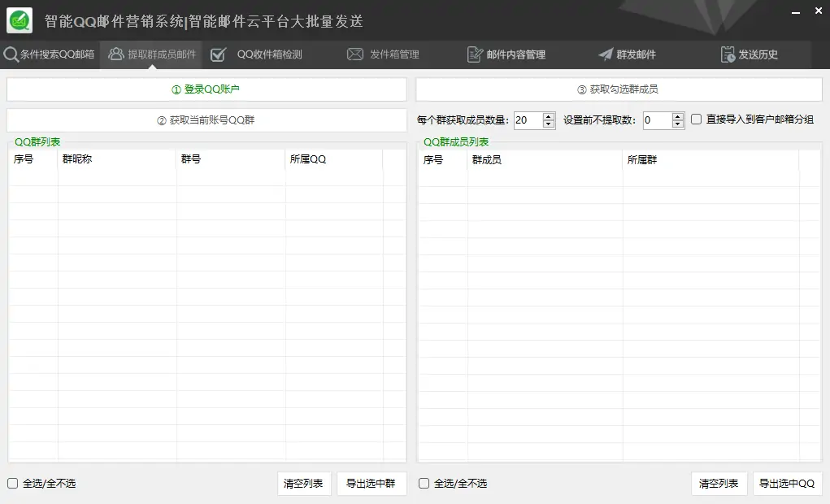Open the QQ收件箱检测 tab
This screenshot has width=830, height=504.
pyautogui.click(x=256, y=54)
